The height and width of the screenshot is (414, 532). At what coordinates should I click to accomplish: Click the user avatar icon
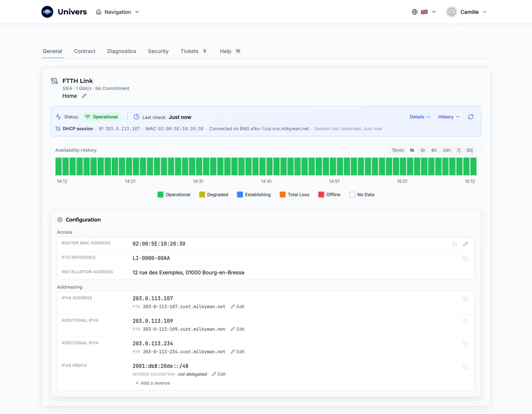pyautogui.click(x=452, y=12)
